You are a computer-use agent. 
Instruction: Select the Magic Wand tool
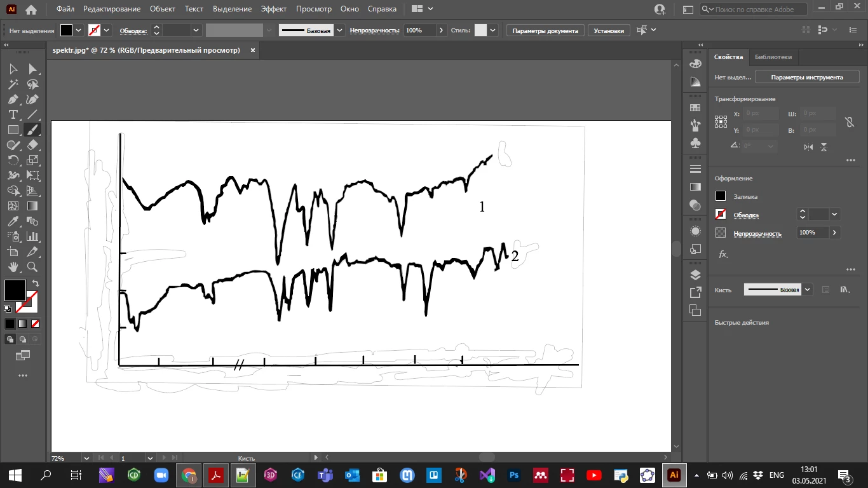click(x=13, y=84)
